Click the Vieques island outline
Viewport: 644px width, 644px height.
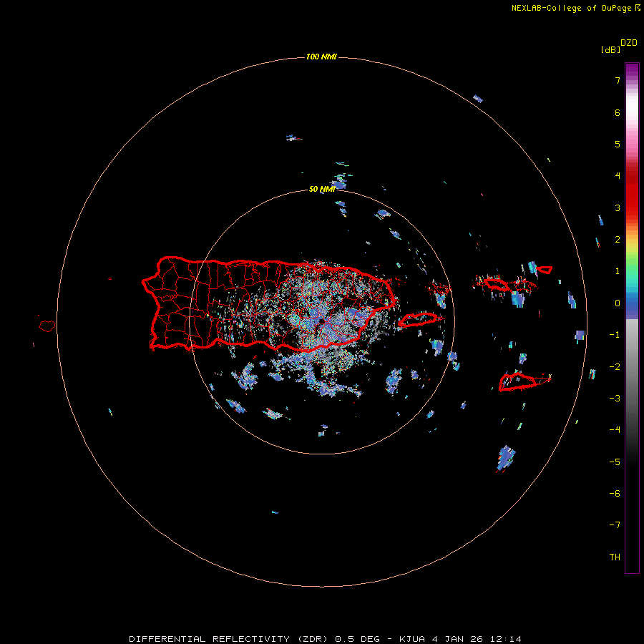(x=418, y=319)
